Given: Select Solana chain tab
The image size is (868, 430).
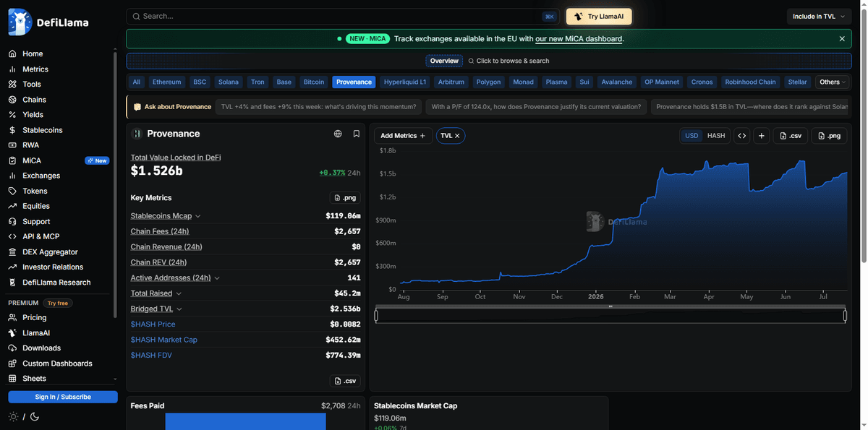Looking at the screenshot, I should [229, 82].
